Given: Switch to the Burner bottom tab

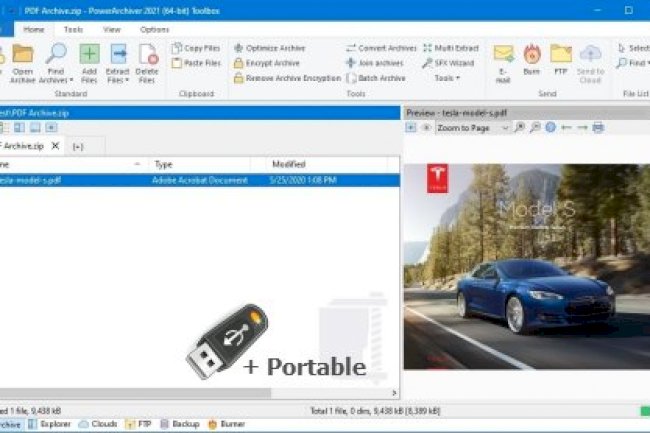Looking at the screenshot, I should tap(227, 424).
